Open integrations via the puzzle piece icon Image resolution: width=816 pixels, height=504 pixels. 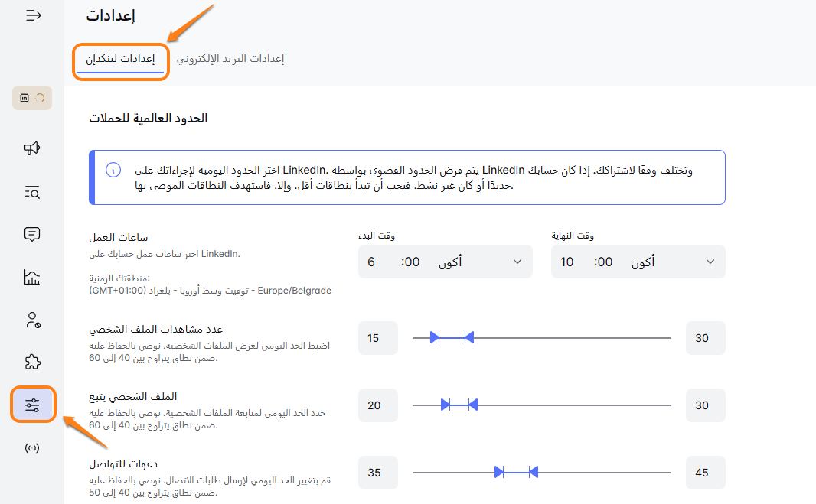click(x=32, y=362)
